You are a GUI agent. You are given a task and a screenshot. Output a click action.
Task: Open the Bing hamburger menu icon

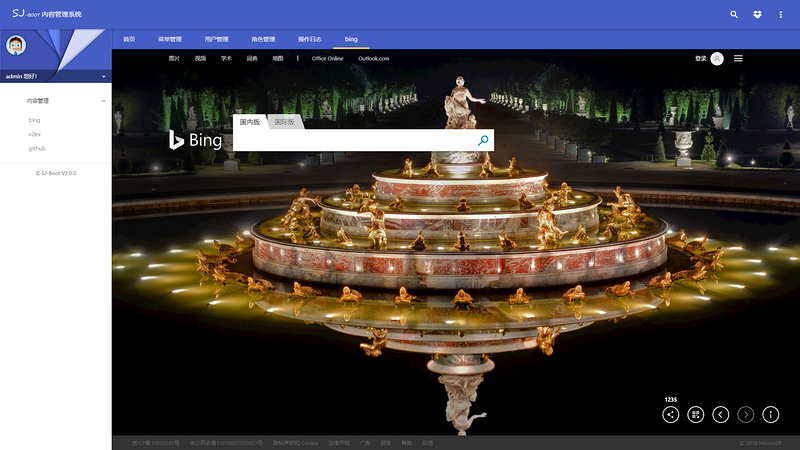[738, 59]
